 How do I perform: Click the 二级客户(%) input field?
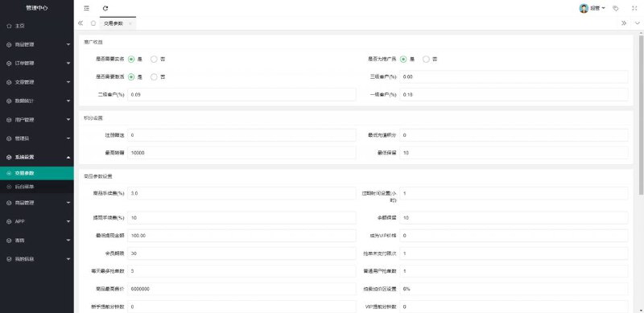click(x=242, y=94)
